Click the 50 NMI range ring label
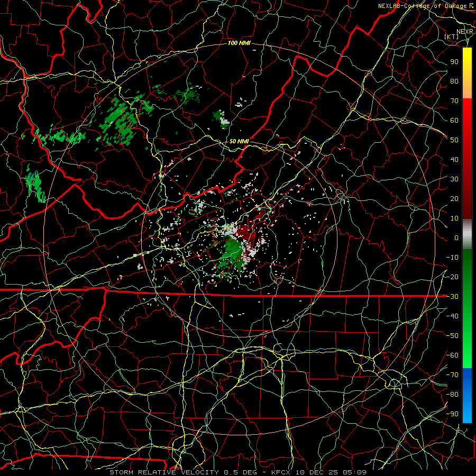476x476 pixels. [x=239, y=141]
